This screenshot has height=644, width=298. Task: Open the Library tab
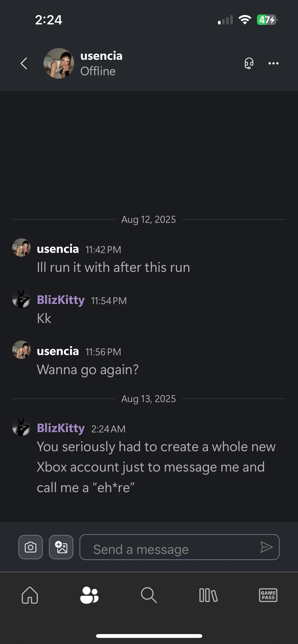(208, 595)
